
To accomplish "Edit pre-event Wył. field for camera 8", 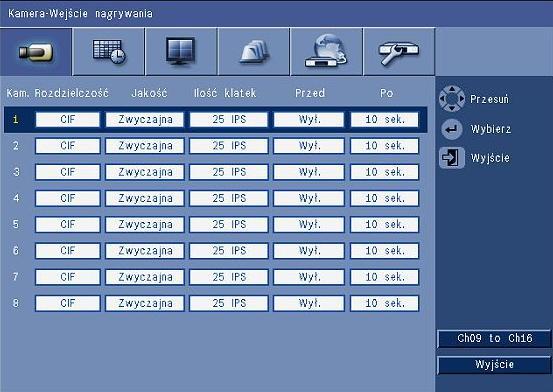I will pyautogui.click(x=309, y=303).
